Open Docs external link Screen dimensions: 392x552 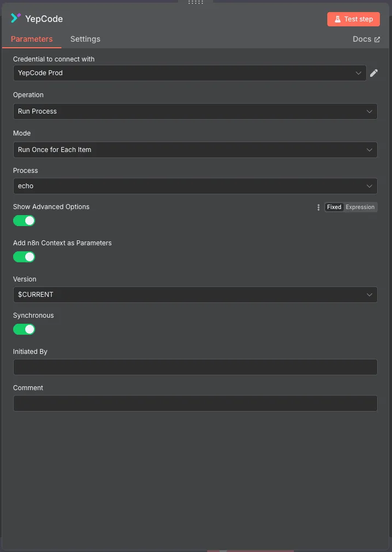click(366, 40)
